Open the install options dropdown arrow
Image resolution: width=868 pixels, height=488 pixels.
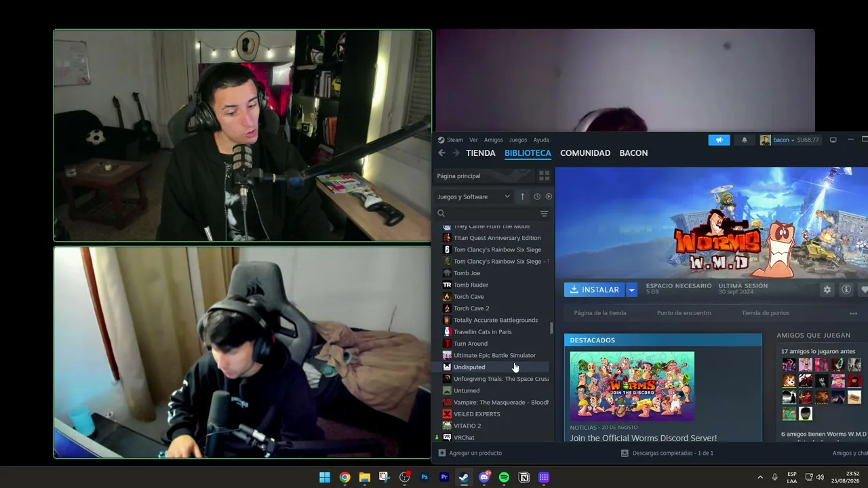(631, 289)
